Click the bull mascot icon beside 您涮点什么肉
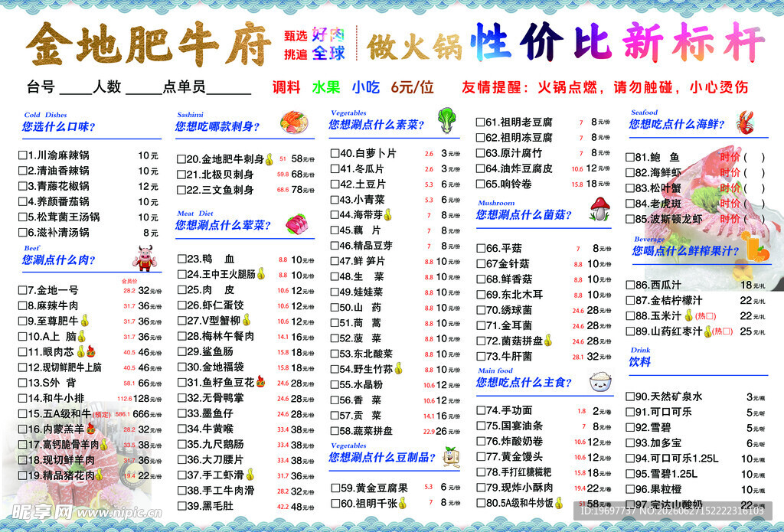Image resolution: width=784 pixels, height=532 pixels. (x=145, y=258)
